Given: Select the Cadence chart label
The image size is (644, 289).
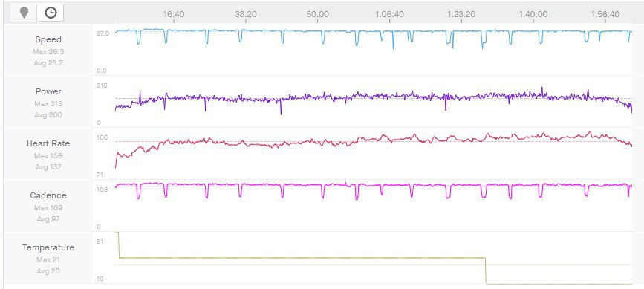Looking at the screenshot, I should click(x=48, y=195).
